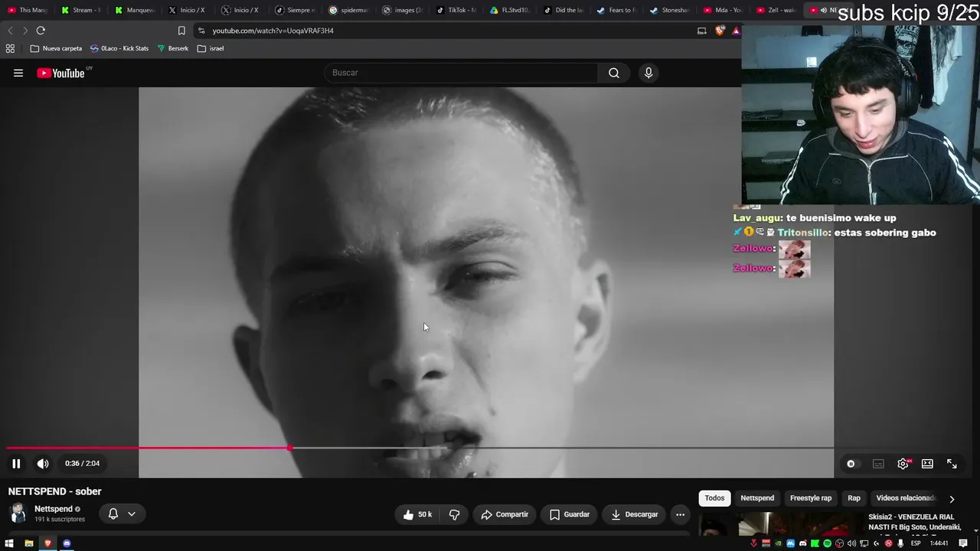Like the video with thumbs up
Screen dimensions: 980x551
click(x=417, y=514)
